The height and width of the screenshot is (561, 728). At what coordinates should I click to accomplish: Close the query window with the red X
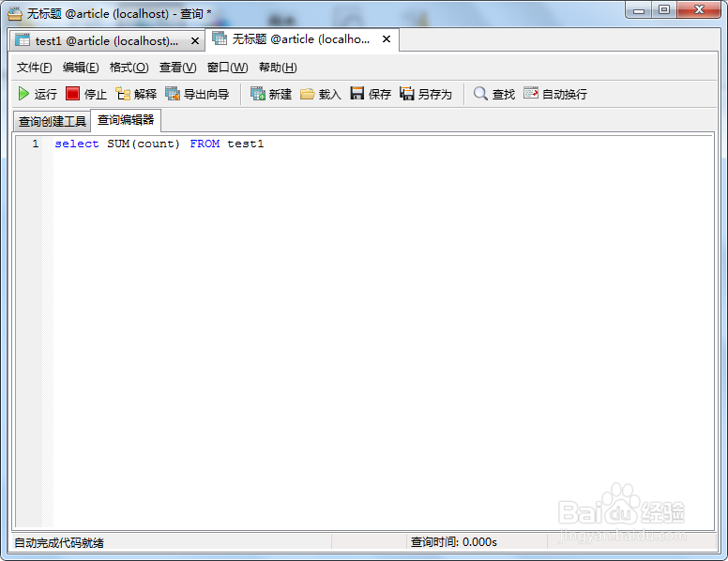click(x=699, y=9)
